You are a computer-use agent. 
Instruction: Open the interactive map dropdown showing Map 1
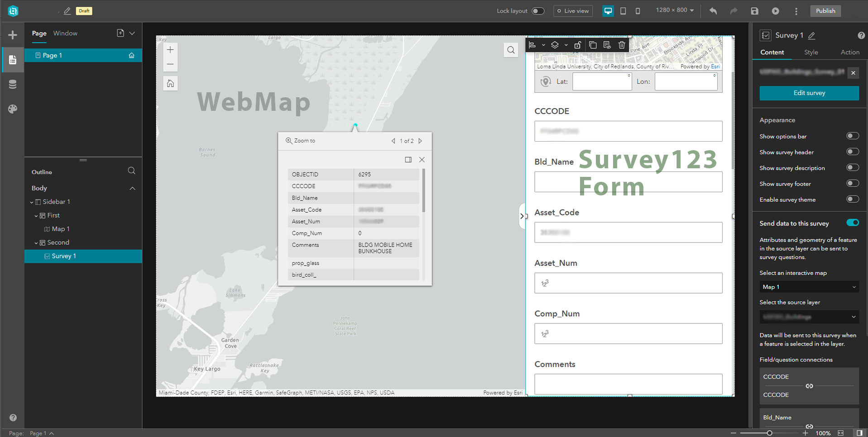tap(809, 287)
